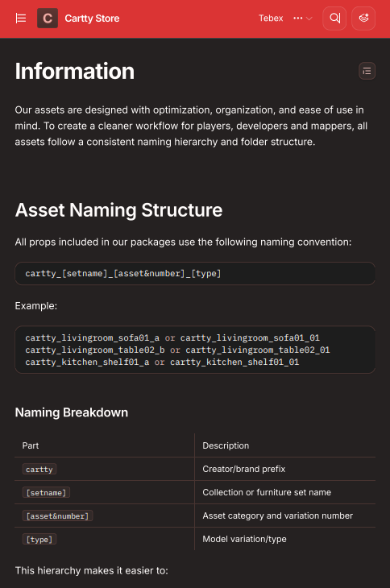Screen dimensions: 390x588
Task: Click the Example: label text
Action: tap(36, 306)
